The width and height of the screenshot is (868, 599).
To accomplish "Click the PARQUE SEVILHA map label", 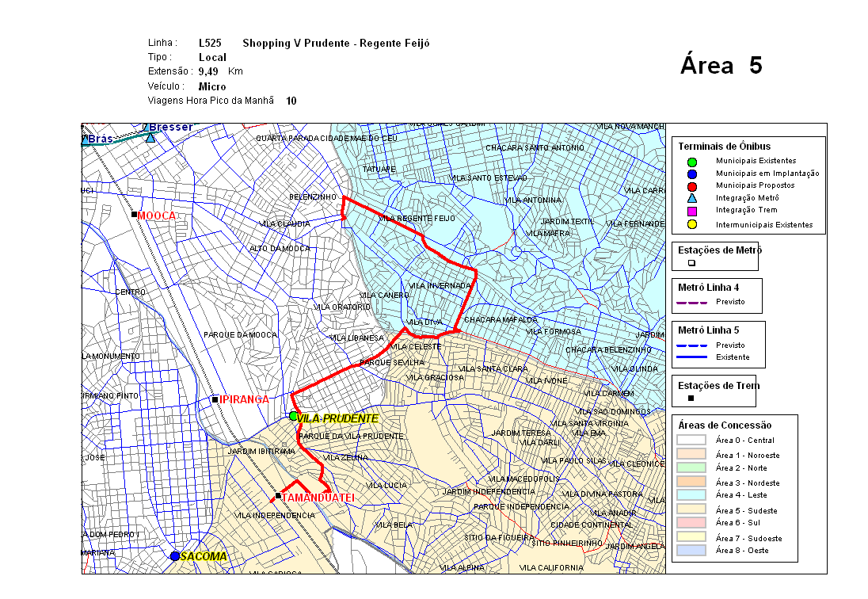I will [x=392, y=363].
